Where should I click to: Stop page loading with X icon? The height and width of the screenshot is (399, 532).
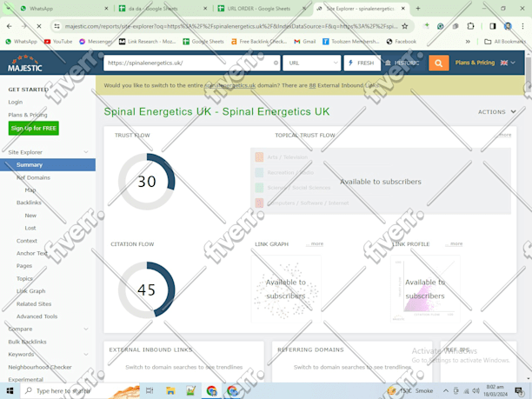pos(38,26)
